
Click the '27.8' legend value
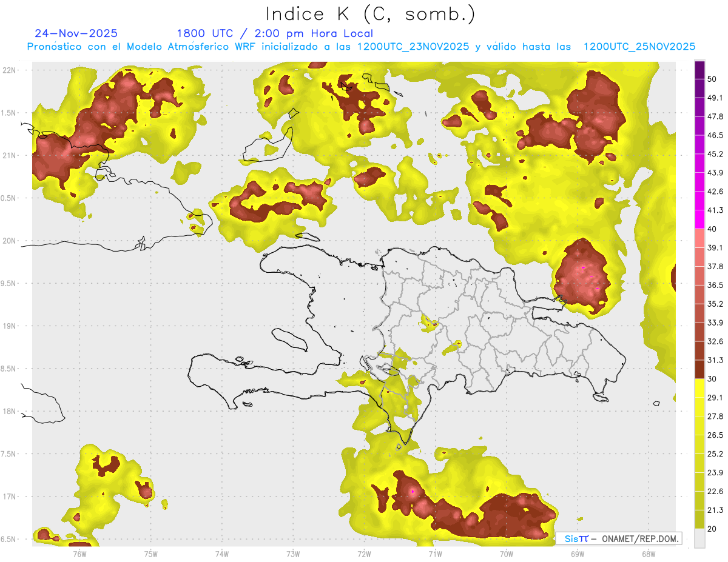point(715,416)
